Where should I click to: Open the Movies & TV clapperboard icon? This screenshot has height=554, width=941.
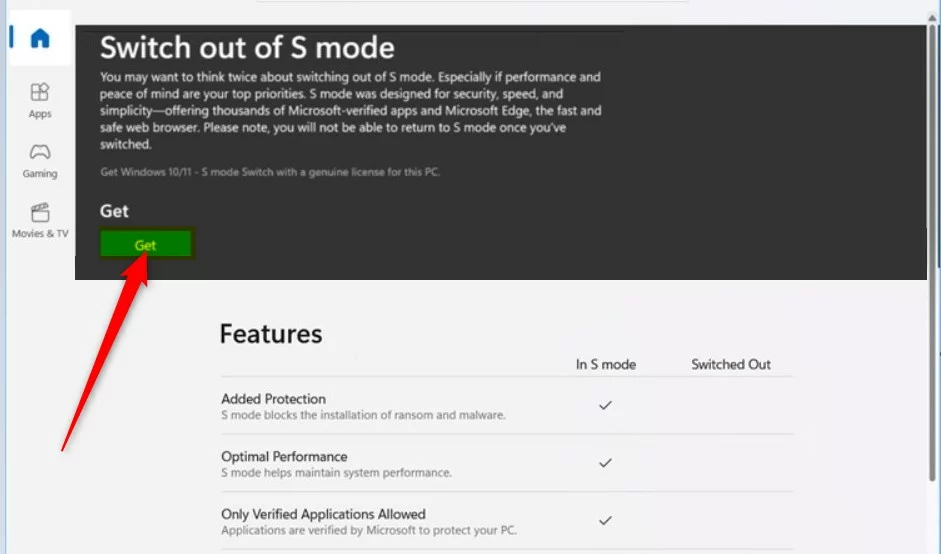coord(39,213)
